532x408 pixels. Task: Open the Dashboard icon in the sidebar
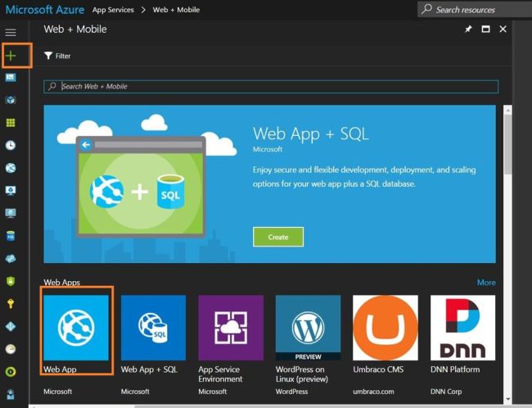coord(11,78)
